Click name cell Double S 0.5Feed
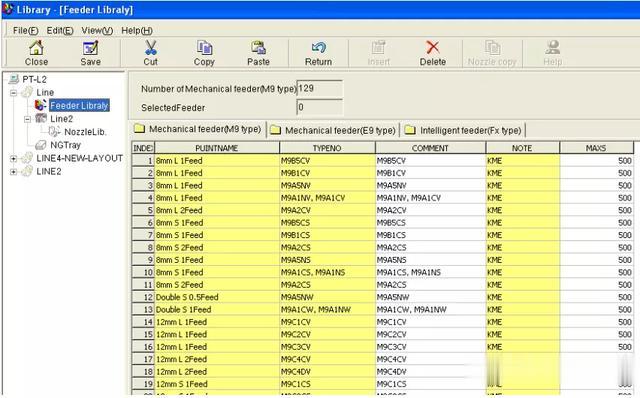The image size is (640, 398). tap(217, 297)
